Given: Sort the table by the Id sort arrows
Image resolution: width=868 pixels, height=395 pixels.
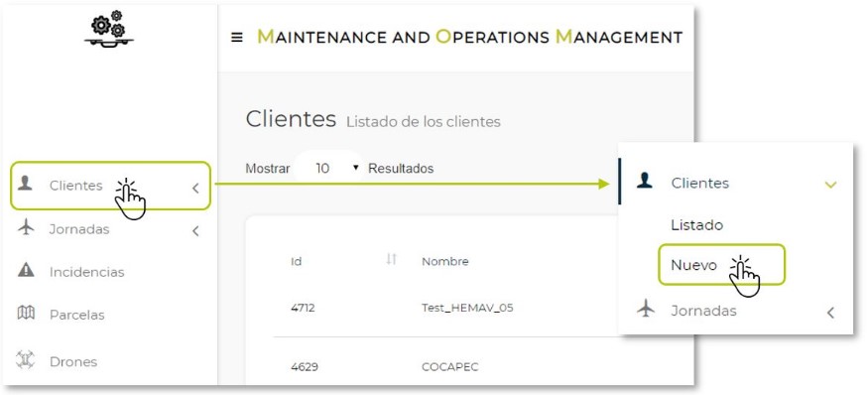Looking at the screenshot, I should click(392, 258).
